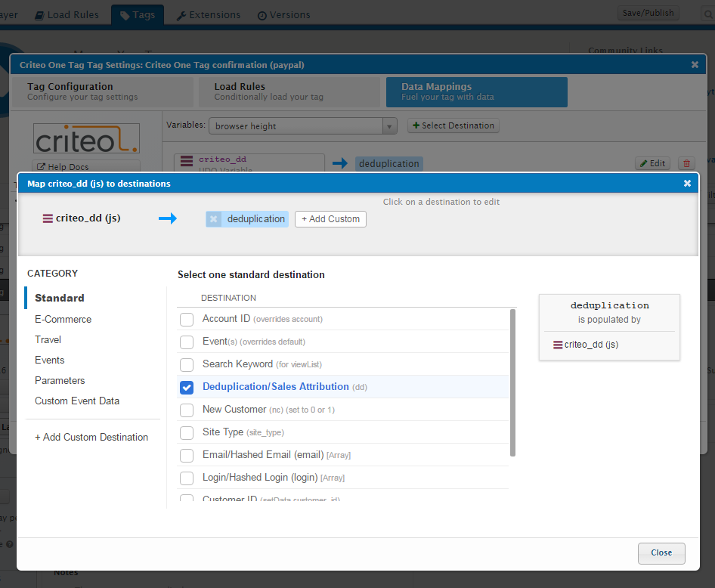Open Data Mappings tab
Viewport: 715px width, 588px height.
476,92
